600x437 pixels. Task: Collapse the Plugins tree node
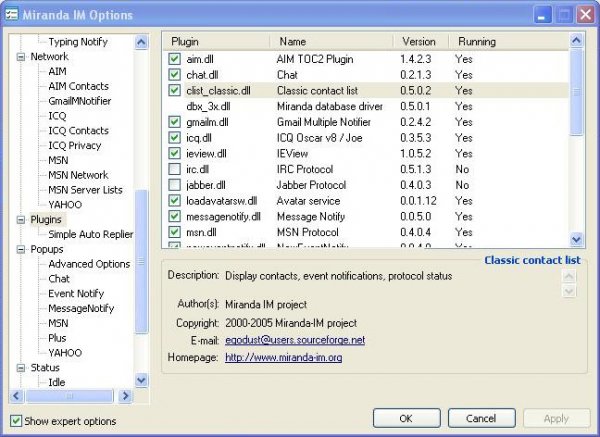tap(21, 220)
